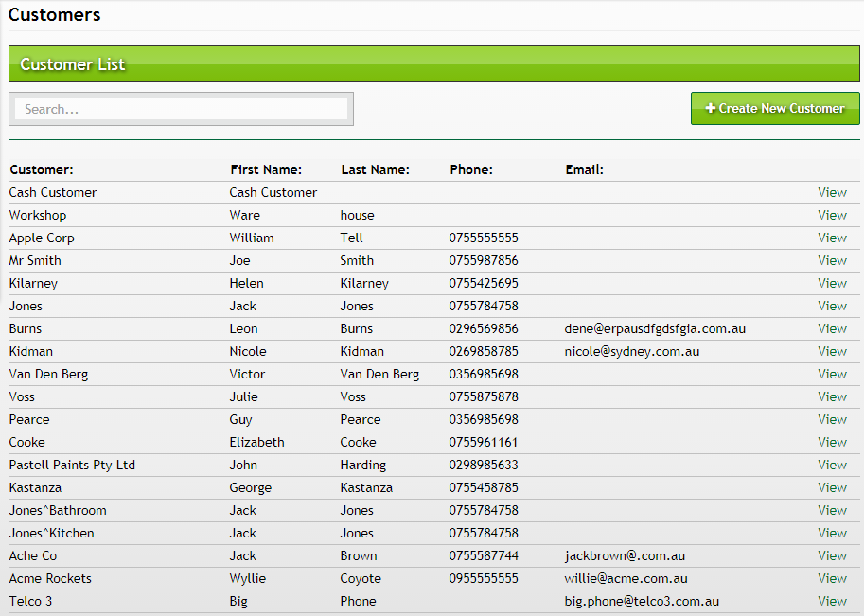
Task: Click View on the Kilarney row
Action: [x=832, y=283]
